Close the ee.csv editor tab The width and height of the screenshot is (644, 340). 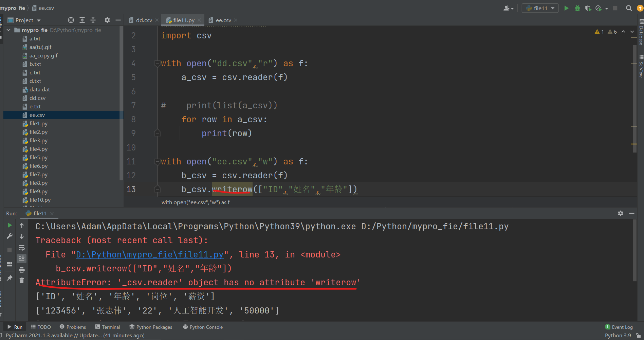click(236, 20)
